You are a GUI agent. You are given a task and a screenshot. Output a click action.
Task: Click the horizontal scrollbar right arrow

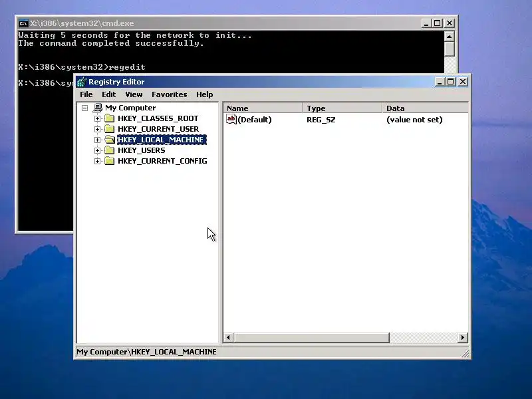(463, 338)
